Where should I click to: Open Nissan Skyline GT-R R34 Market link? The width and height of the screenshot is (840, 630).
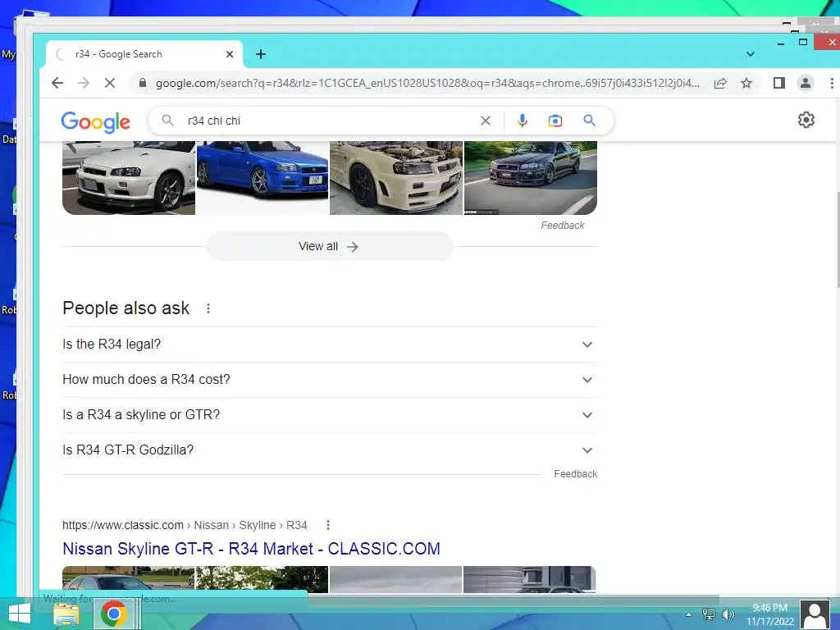pos(251,549)
